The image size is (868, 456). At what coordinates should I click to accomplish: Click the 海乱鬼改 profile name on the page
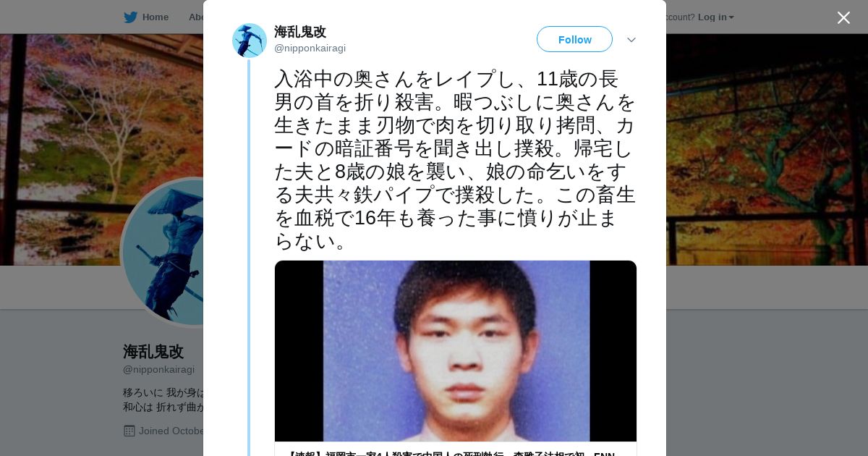tap(153, 352)
